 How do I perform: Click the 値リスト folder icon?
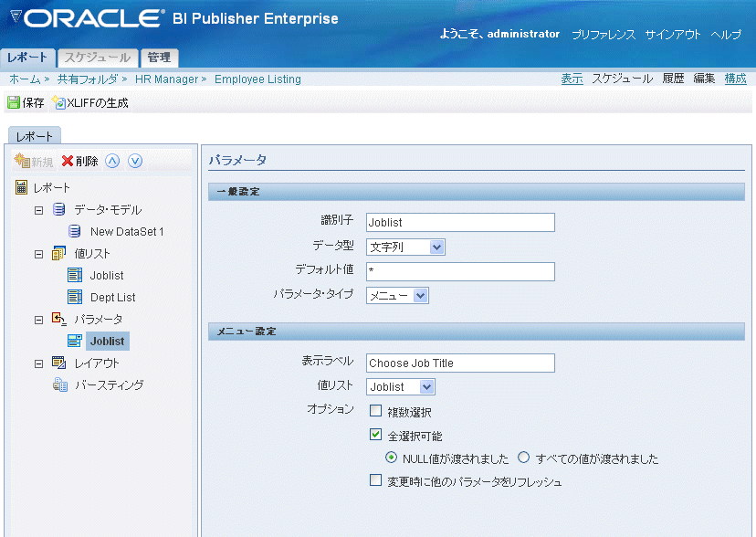pyautogui.click(x=58, y=253)
